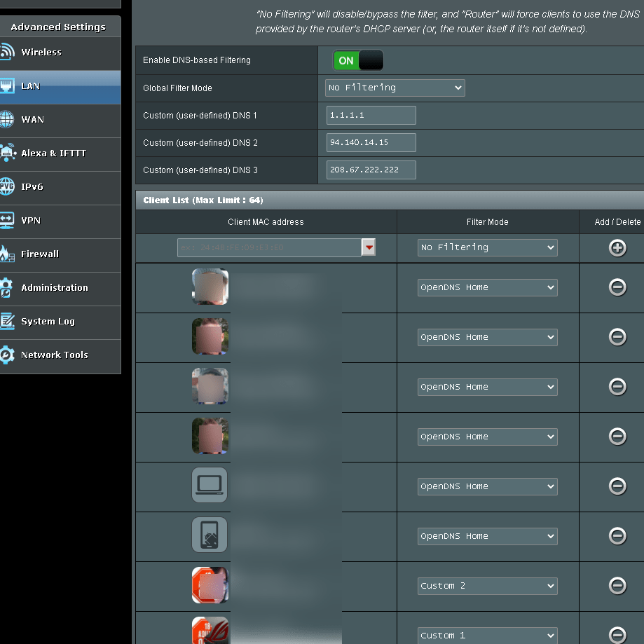Change the Custom 2 filter mode dropdown
This screenshot has height=644, width=644.
pos(487,586)
